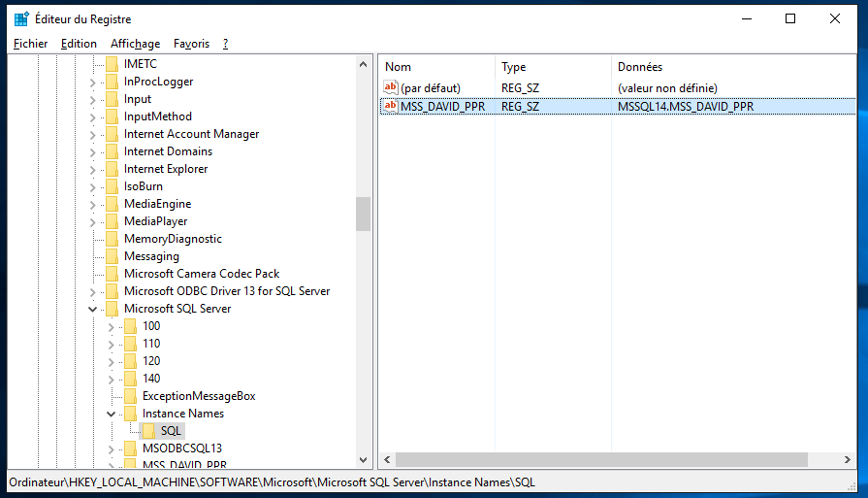The image size is (868, 498).
Task: Click the SQL subkey folder icon
Action: [x=149, y=431]
